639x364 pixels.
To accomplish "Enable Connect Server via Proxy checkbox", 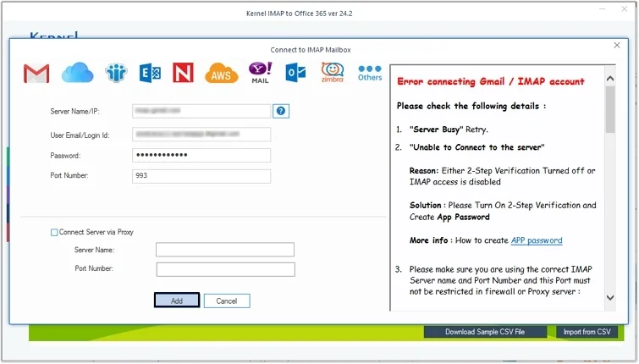I will click(54, 232).
